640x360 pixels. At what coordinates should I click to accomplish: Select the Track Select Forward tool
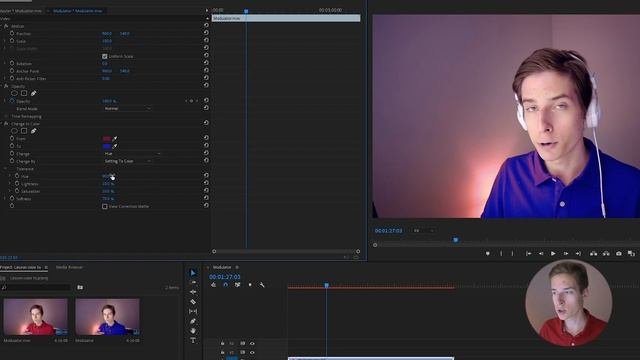[x=193, y=282]
